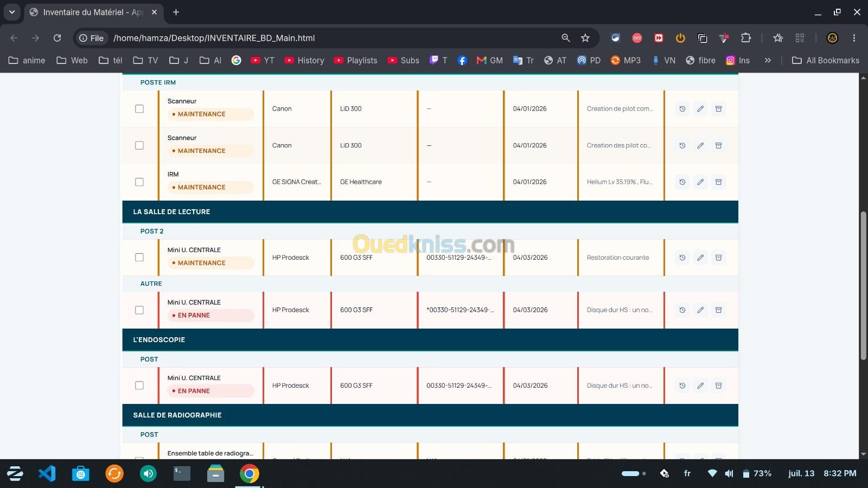This screenshot has width=868, height=488.
Task: Check the AUTRE Mini U. CENTRALE row
Action: [x=139, y=310]
